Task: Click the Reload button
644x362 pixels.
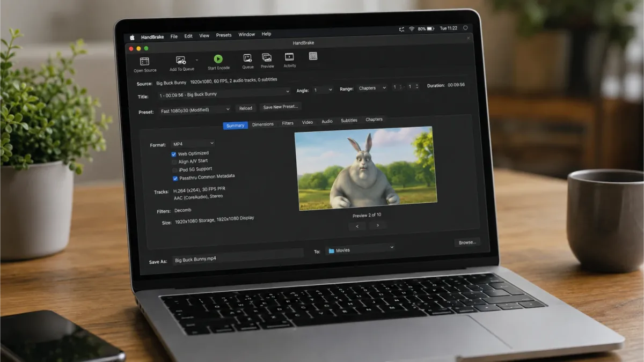Action: click(246, 108)
